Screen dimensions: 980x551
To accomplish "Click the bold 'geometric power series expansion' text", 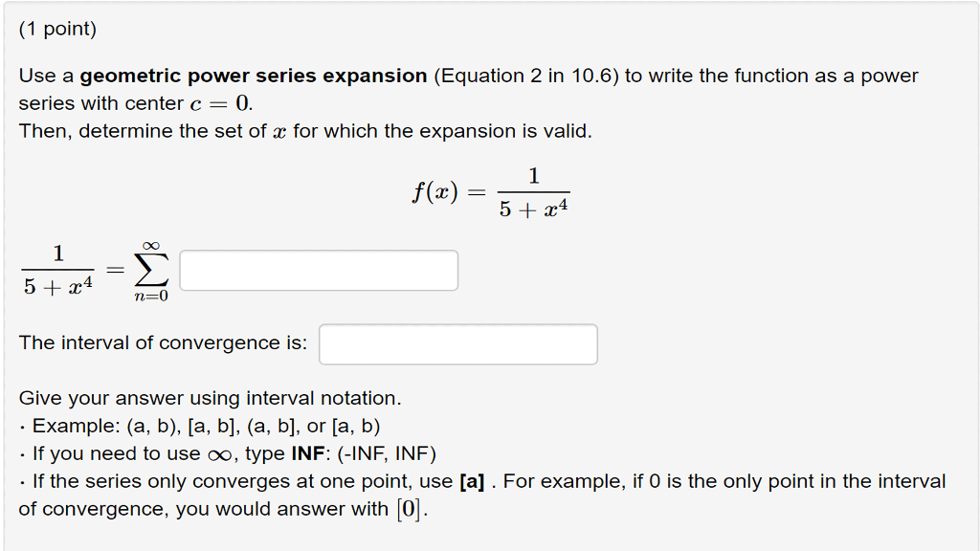I will tap(253, 77).
